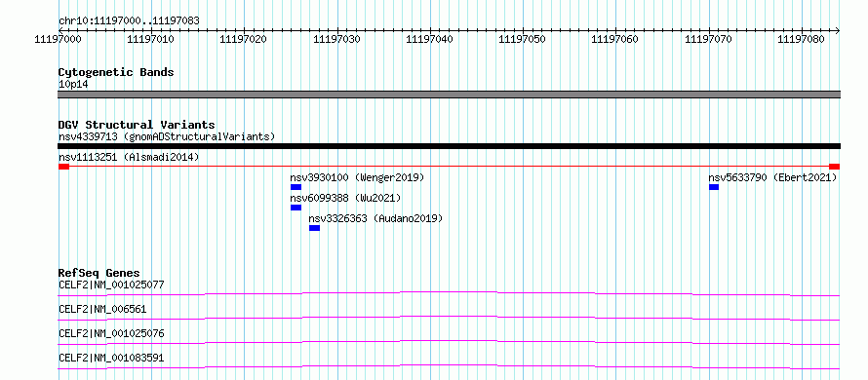Click the blue bar under nsv3930100
This screenshot has height=380, width=868.
click(x=296, y=187)
